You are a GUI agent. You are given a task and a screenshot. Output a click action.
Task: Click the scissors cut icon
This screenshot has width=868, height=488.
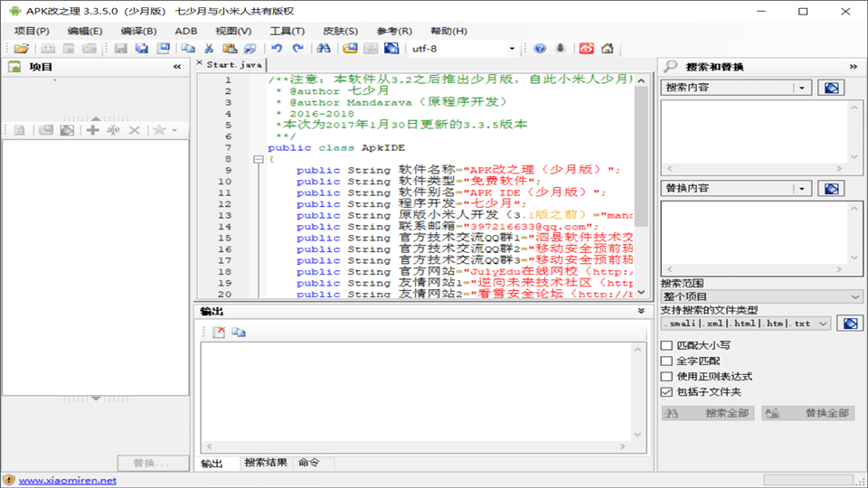click(209, 49)
